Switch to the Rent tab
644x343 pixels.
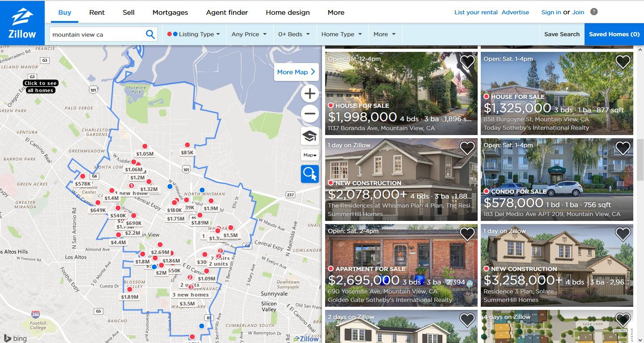tap(97, 13)
